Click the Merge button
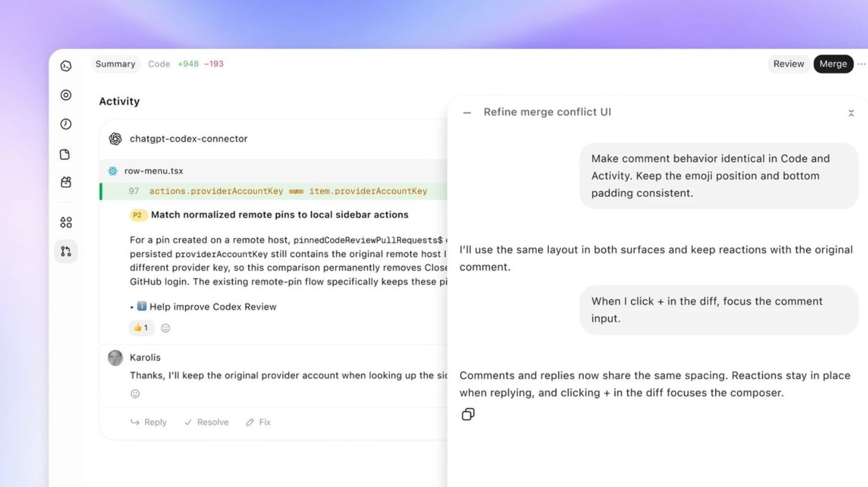 pyautogui.click(x=833, y=64)
